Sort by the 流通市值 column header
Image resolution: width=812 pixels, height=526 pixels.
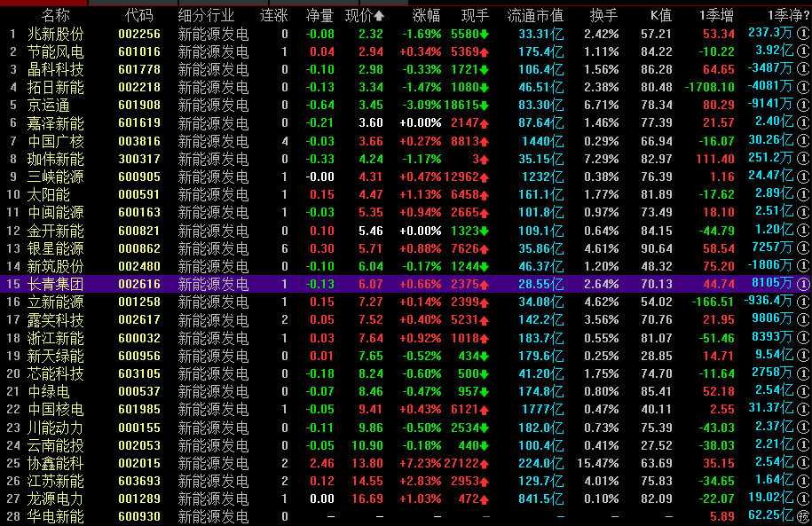tap(535, 16)
